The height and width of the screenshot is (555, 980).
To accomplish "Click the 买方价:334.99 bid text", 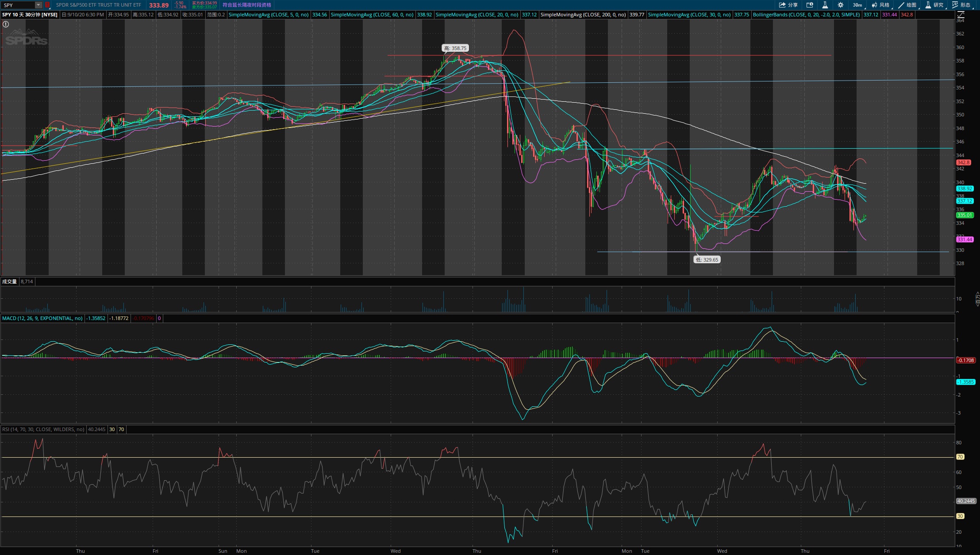I will pyautogui.click(x=204, y=3).
